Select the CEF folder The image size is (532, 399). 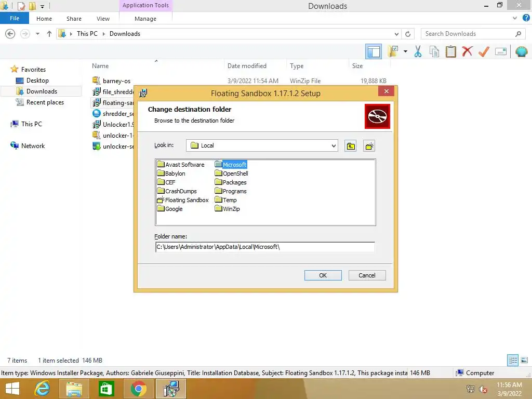166,182
